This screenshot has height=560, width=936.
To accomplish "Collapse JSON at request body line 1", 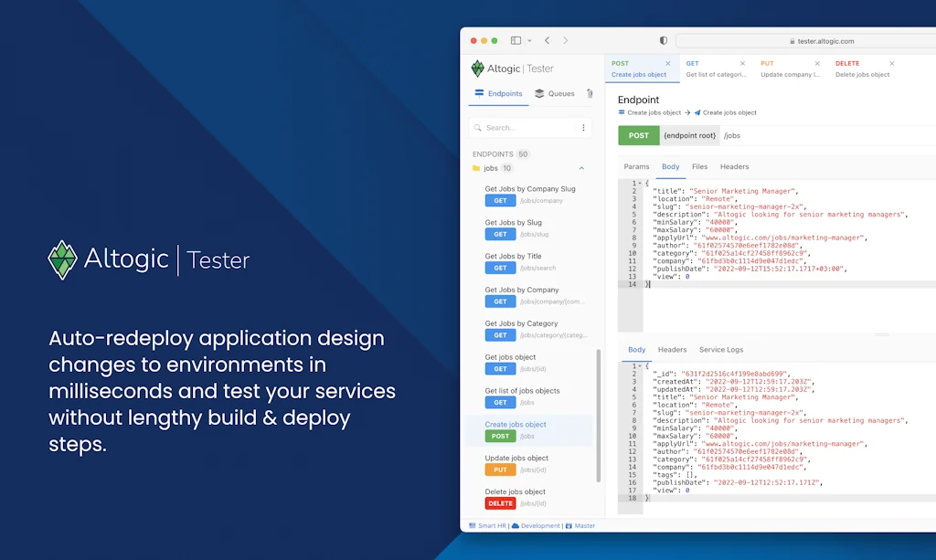I will point(640,184).
